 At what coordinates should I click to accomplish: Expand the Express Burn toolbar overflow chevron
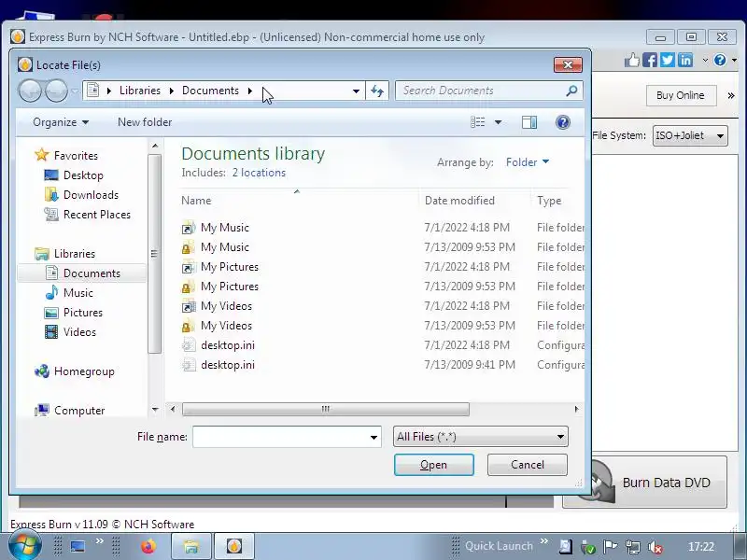(x=731, y=95)
